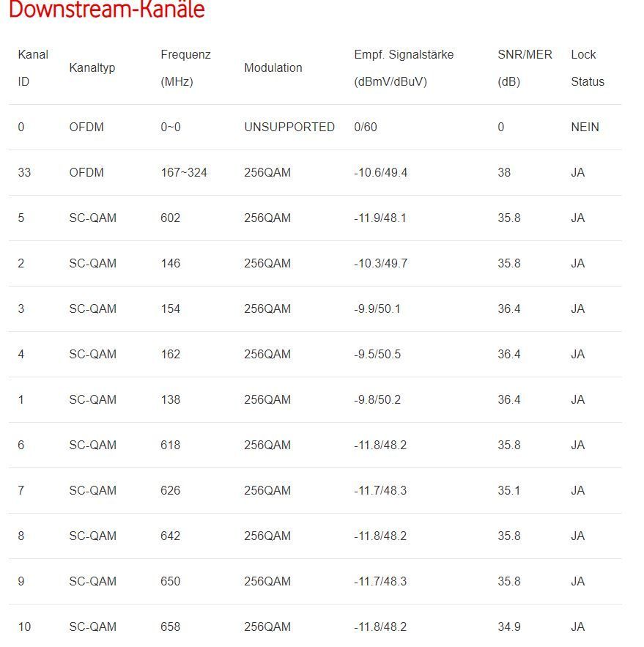
Task: Select frequency 650 cell
Action: point(171,581)
